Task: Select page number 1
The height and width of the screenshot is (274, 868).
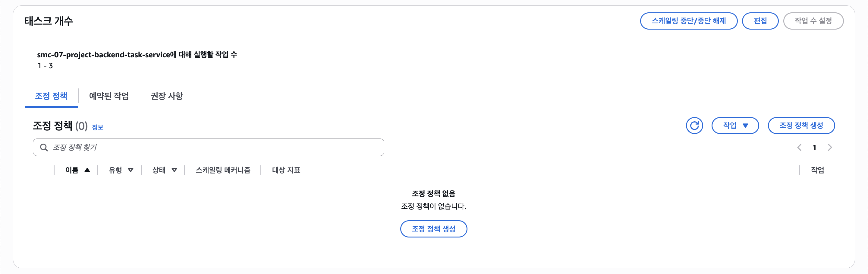Action: pos(814,148)
